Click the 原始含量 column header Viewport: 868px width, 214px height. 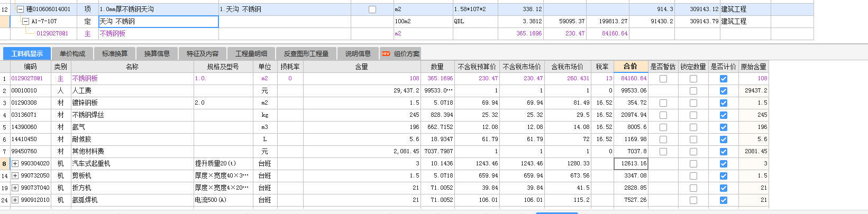[x=753, y=67]
